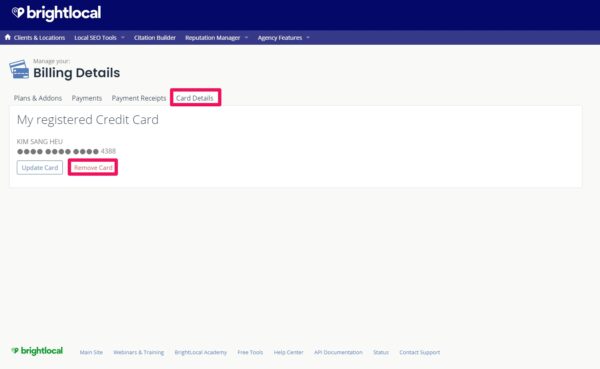Open Webinars & Training footer link
600x369 pixels.
[x=139, y=352]
